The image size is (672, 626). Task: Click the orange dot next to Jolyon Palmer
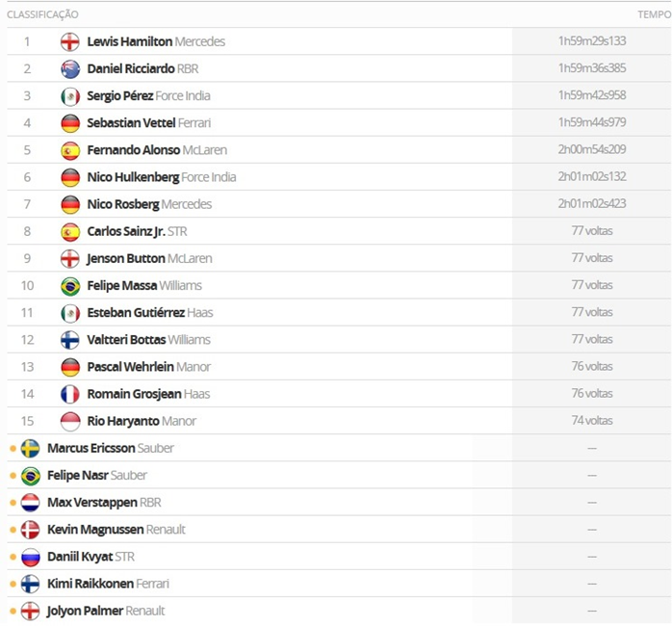(13, 611)
